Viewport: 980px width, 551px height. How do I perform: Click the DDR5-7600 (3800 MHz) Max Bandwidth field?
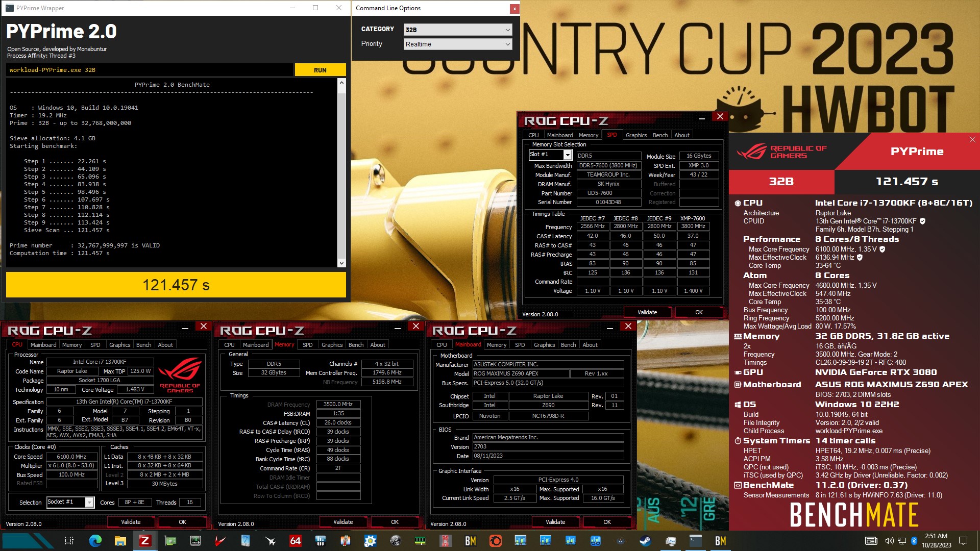pos(608,166)
